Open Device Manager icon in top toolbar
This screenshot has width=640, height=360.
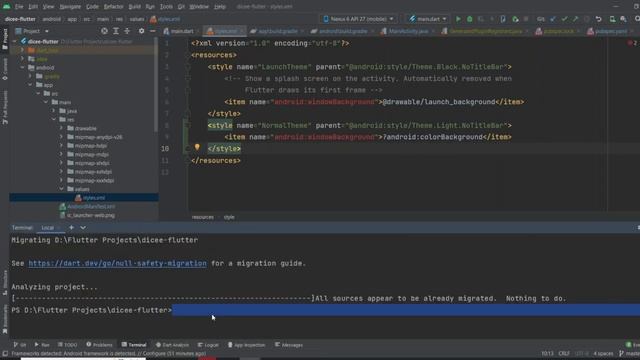pos(612,19)
